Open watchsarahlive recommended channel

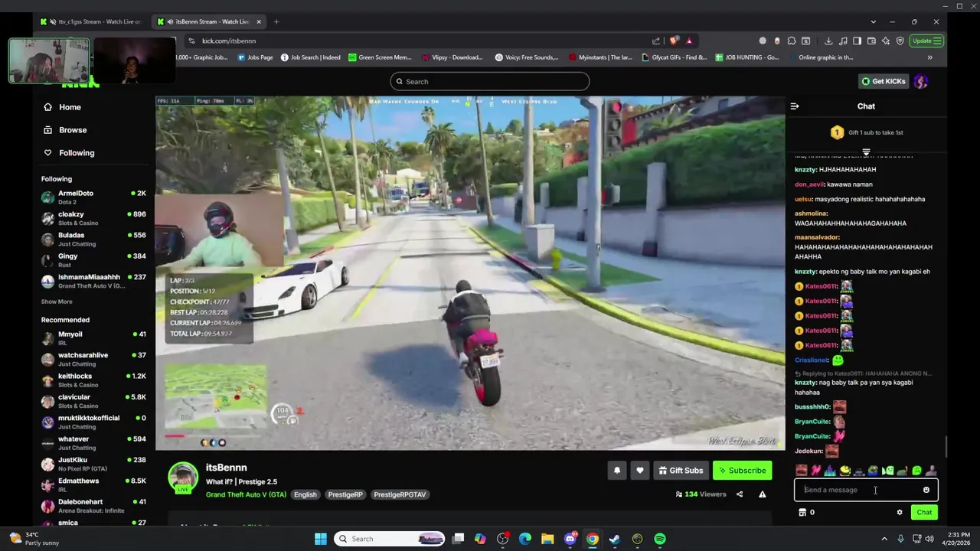tap(93, 359)
